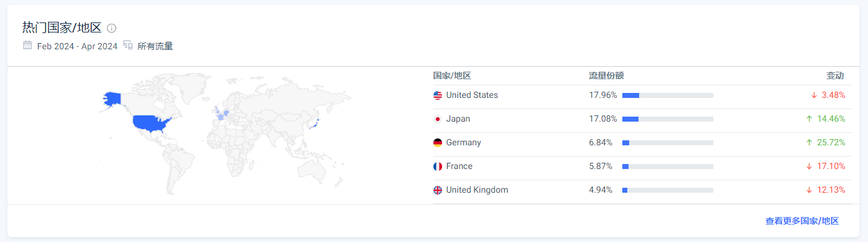Click the United States flag icon
This screenshot has height=242, width=868.
point(438,95)
